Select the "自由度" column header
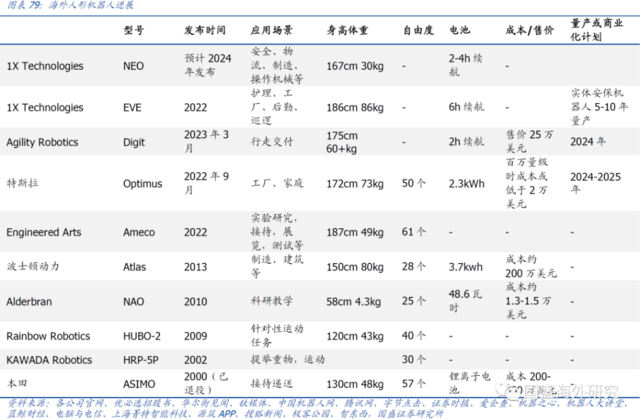This screenshot has width=640, height=420. coord(418,30)
